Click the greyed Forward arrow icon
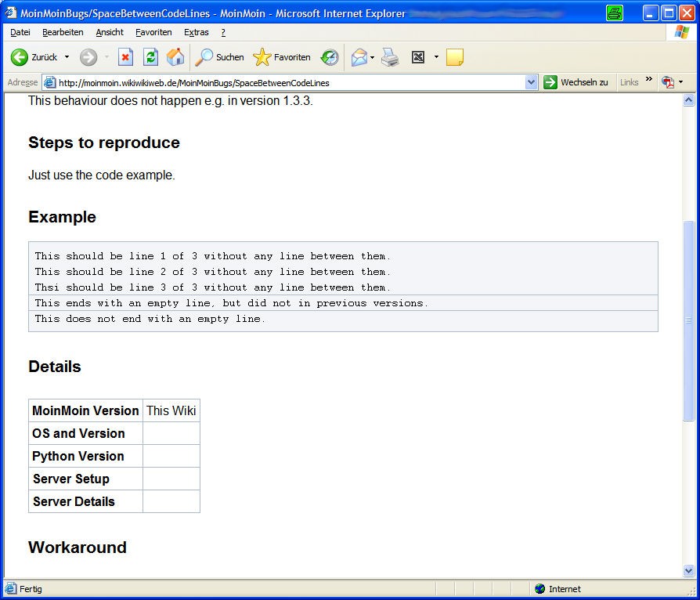The width and height of the screenshot is (700, 600). pos(88,57)
